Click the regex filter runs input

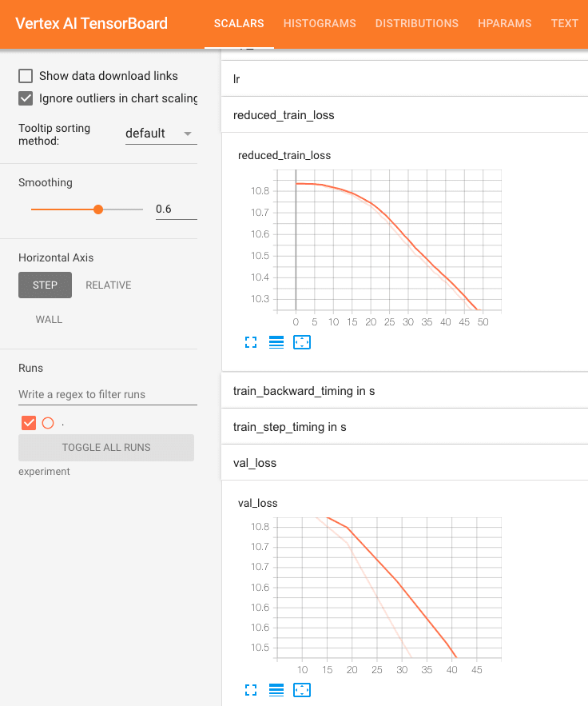[x=108, y=394]
